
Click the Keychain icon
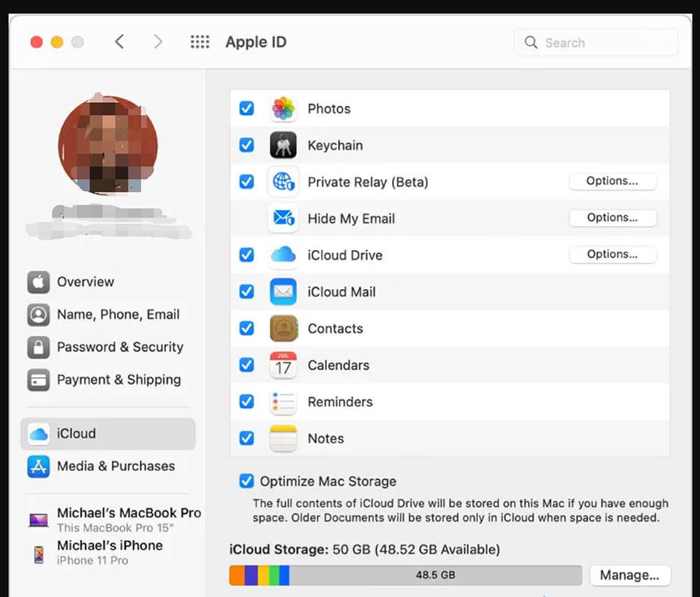283,145
